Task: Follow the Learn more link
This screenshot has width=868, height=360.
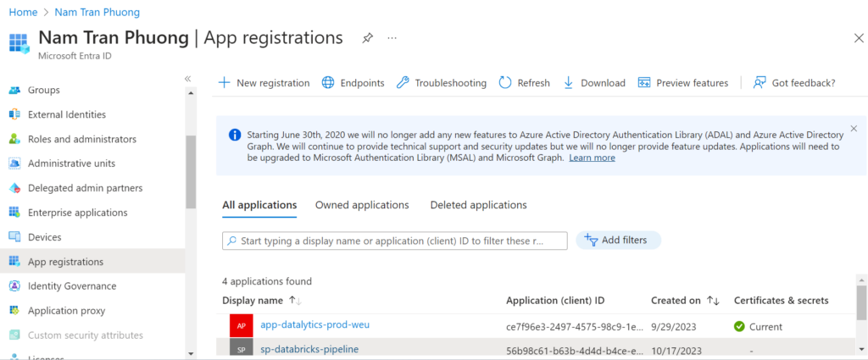Action: coord(592,158)
